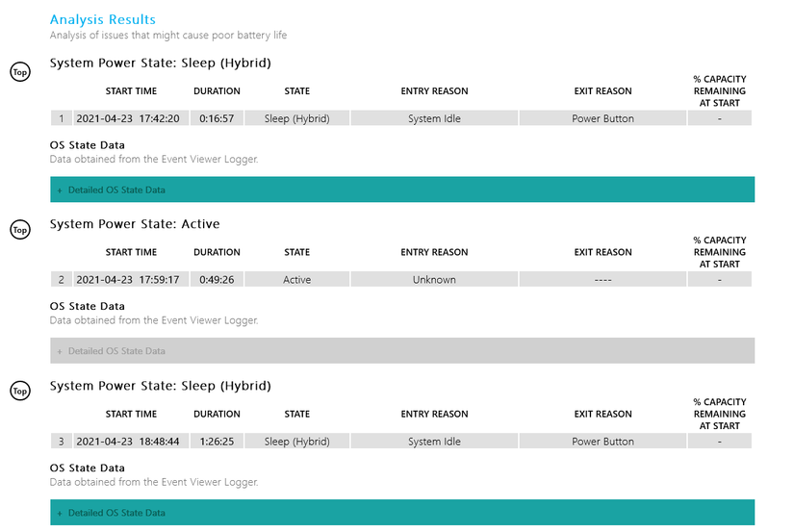Expand Detailed OS State Data under session 3
794x532 pixels.
coord(402,512)
